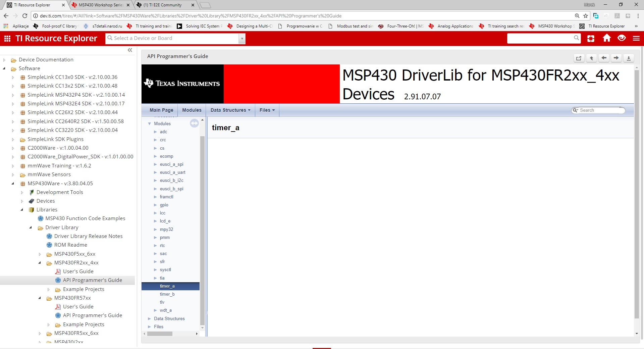Open the eye view options icon

point(622,38)
